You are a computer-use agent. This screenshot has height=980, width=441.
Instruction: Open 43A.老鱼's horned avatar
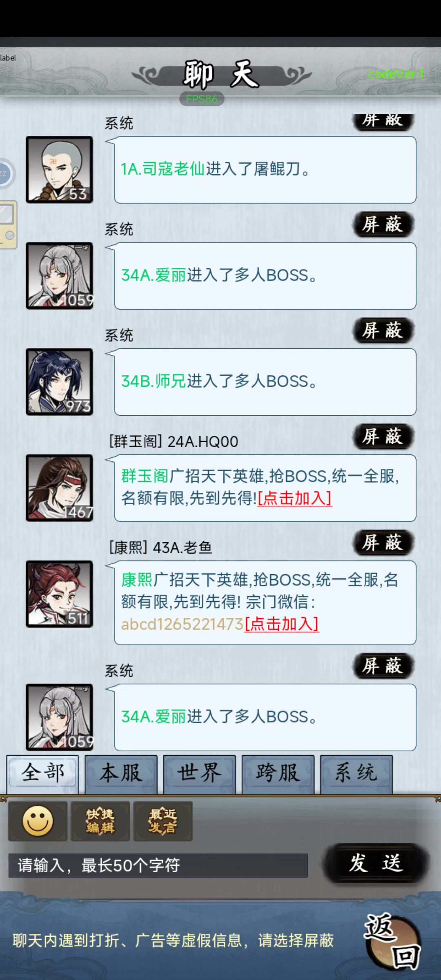tap(60, 594)
